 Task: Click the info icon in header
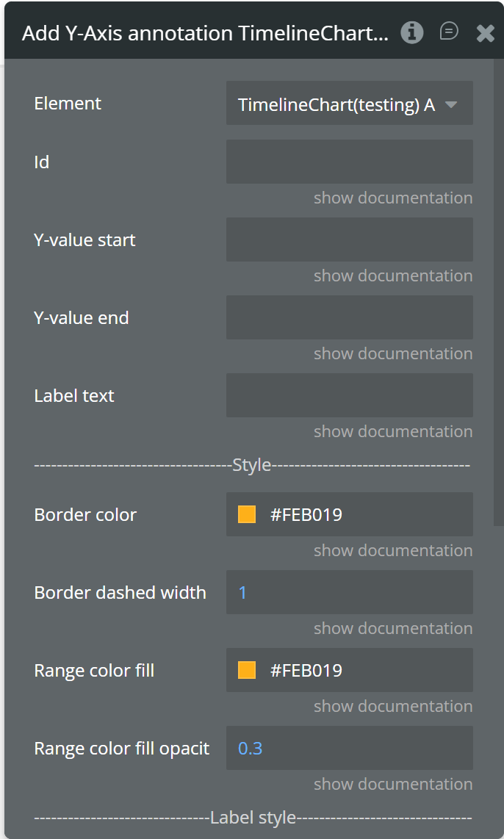point(412,32)
